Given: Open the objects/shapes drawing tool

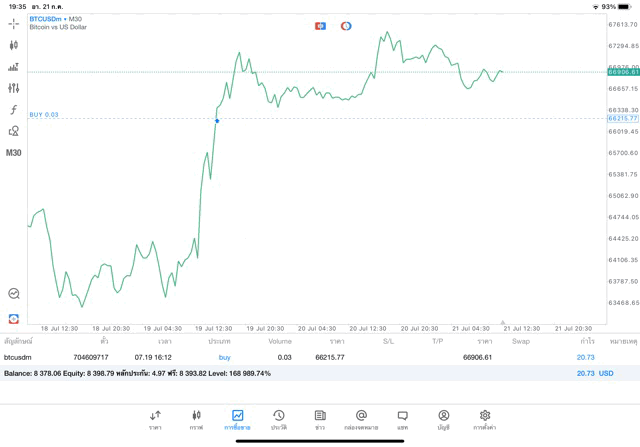Looking at the screenshot, I should (14, 131).
